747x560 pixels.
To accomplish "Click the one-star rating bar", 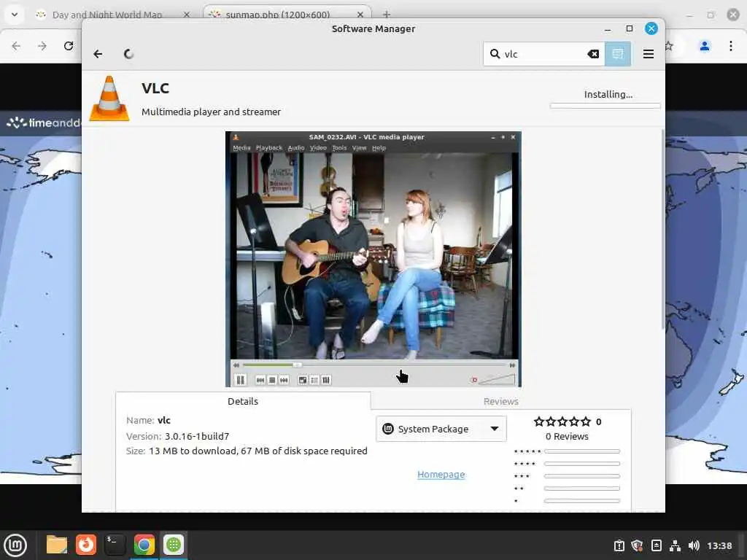I will pyautogui.click(x=581, y=500).
